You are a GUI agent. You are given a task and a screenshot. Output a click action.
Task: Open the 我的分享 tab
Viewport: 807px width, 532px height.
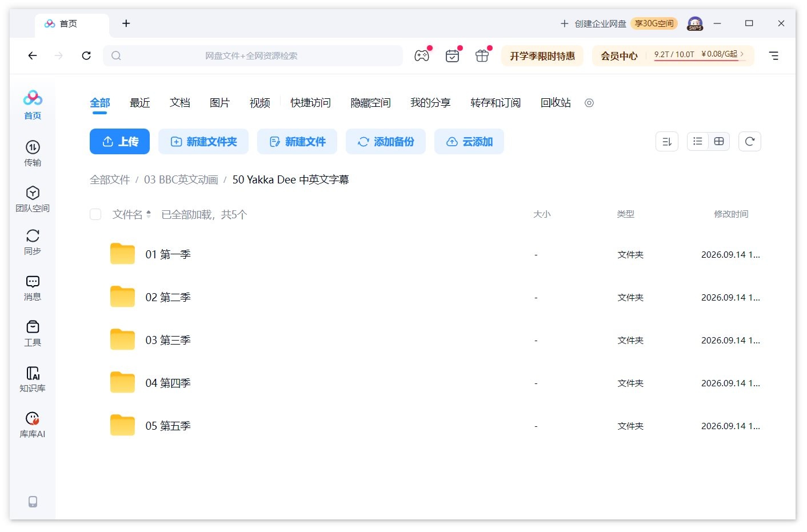pyautogui.click(x=430, y=103)
